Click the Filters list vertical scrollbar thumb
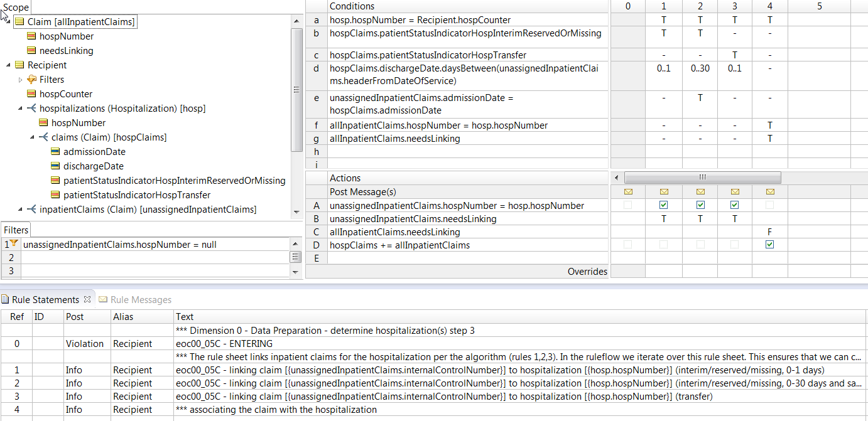Image resolution: width=868 pixels, height=421 pixels. pos(296,257)
